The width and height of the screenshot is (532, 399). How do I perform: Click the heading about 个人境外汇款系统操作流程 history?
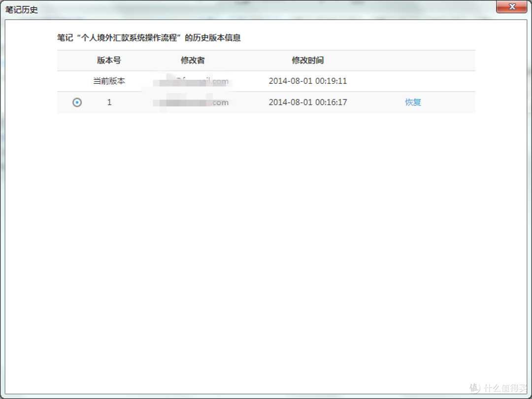[x=149, y=37]
